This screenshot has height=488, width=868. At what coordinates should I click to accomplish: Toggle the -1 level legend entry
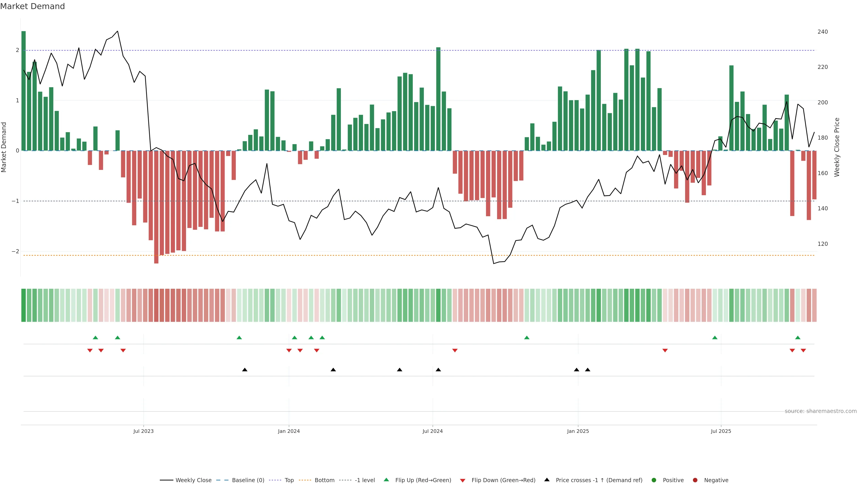(x=365, y=480)
